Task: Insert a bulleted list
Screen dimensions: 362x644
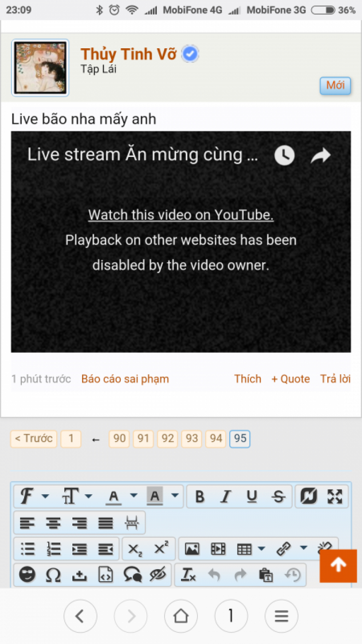Action: click(x=28, y=549)
